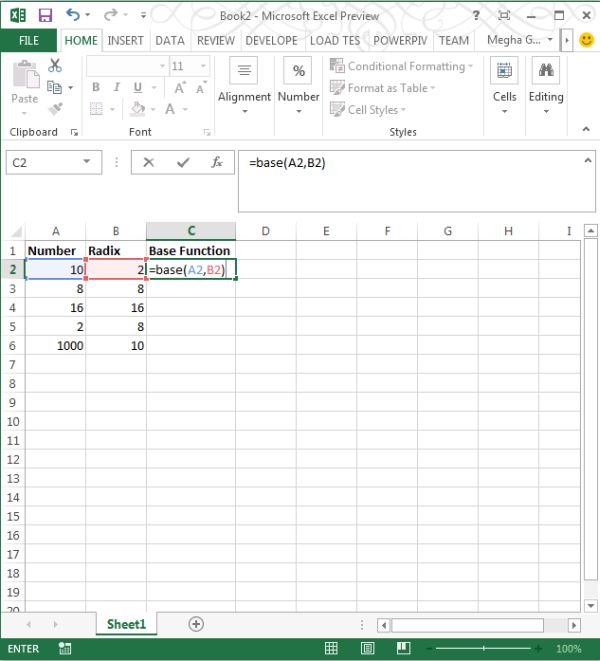
Task: Click the Copy icon
Action: [x=54, y=87]
